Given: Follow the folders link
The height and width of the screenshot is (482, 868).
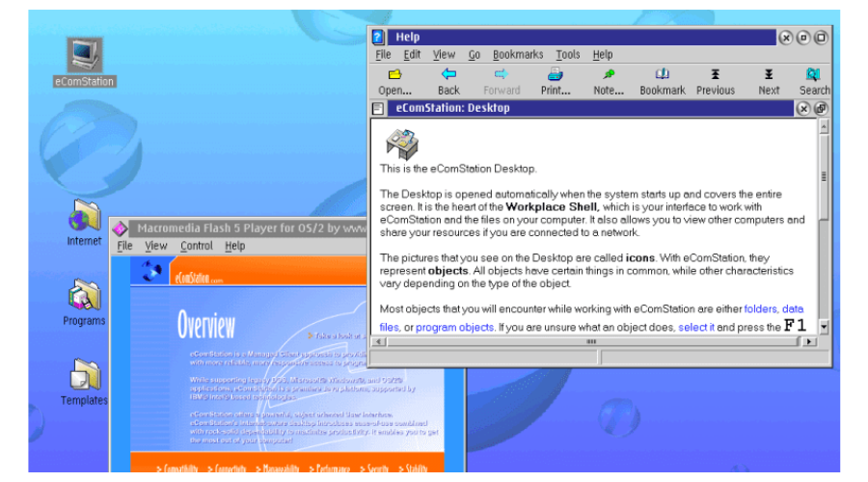Looking at the screenshot, I should pyautogui.click(x=761, y=309).
